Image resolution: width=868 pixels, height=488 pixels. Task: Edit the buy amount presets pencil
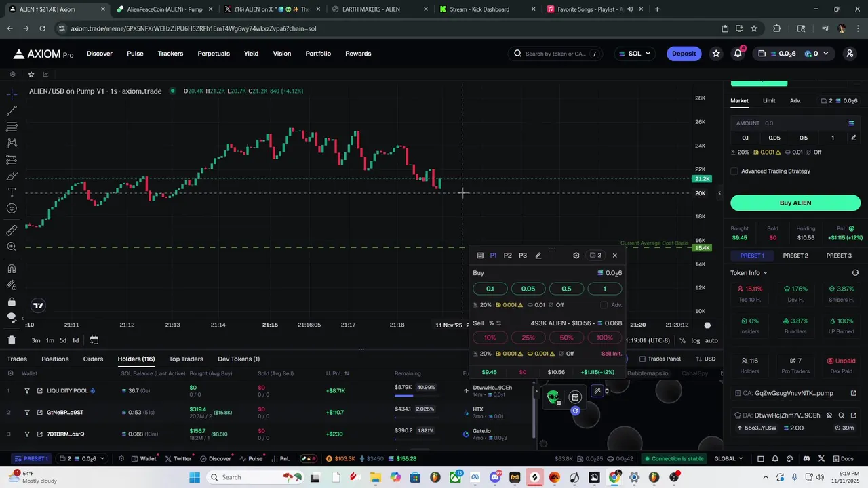pyautogui.click(x=854, y=138)
